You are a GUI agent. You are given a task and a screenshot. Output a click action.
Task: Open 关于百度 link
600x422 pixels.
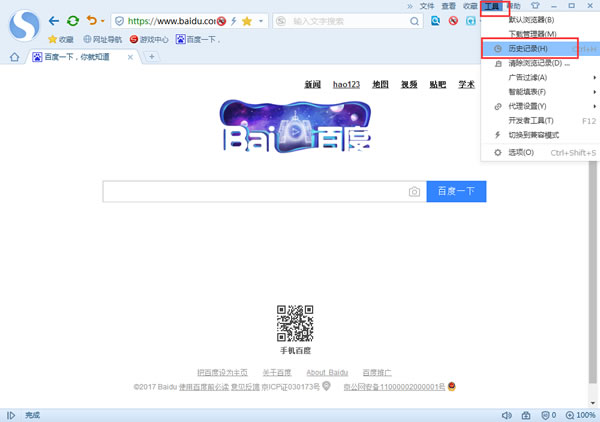pyautogui.click(x=277, y=373)
